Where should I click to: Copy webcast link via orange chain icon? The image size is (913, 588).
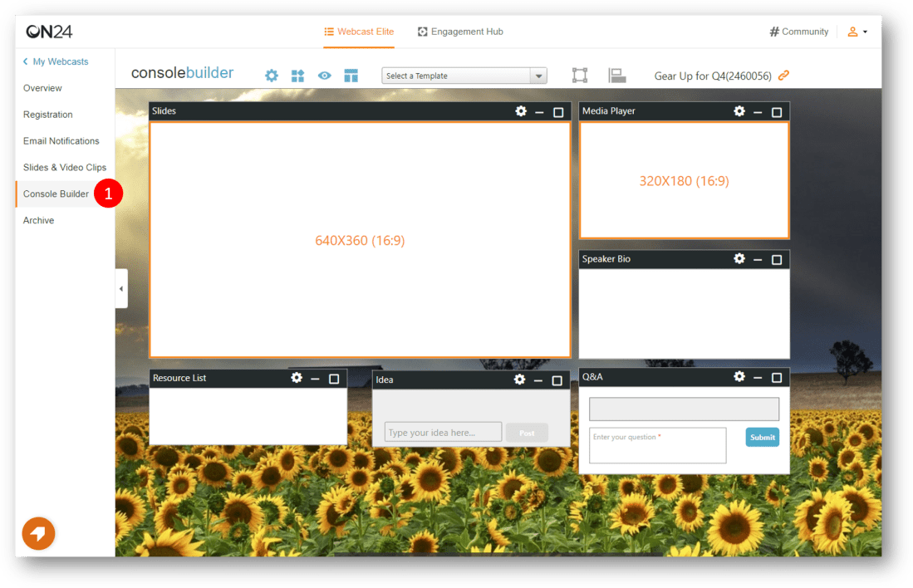click(x=783, y=76)
